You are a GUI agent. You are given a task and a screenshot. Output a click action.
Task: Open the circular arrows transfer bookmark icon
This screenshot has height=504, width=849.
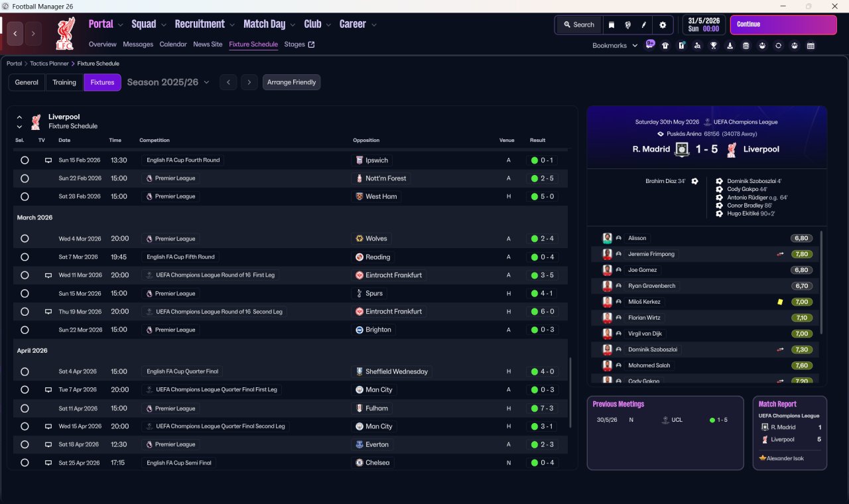tap(779, 46)
